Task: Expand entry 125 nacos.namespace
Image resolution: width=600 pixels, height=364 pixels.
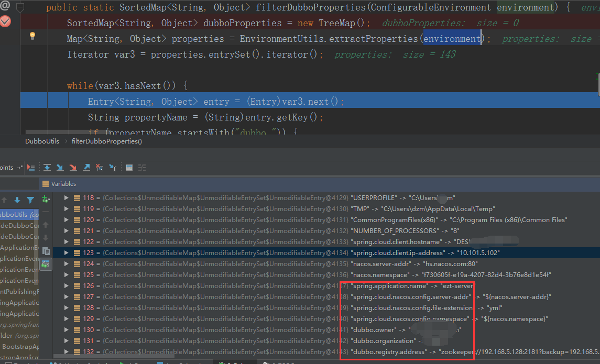Action: coord(66,275)
